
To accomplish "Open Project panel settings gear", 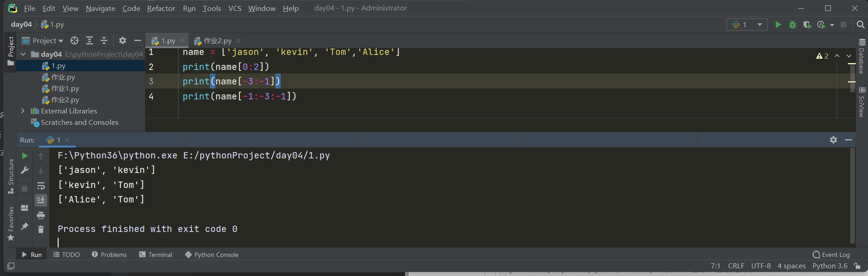I will 122,41.
